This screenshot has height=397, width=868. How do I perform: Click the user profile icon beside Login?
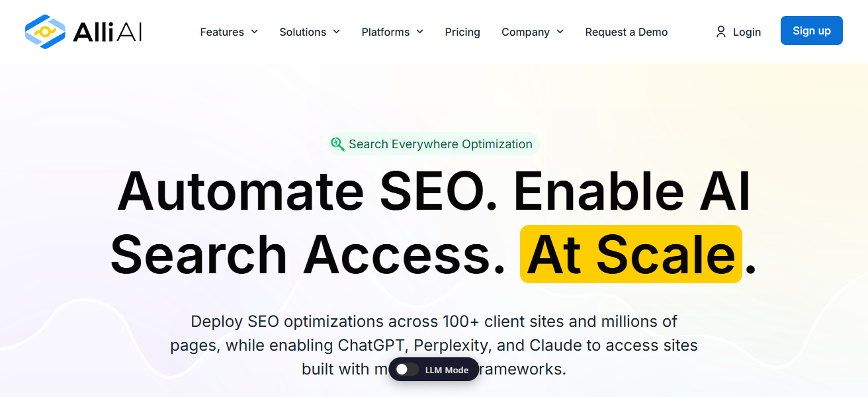click(721, 32)
